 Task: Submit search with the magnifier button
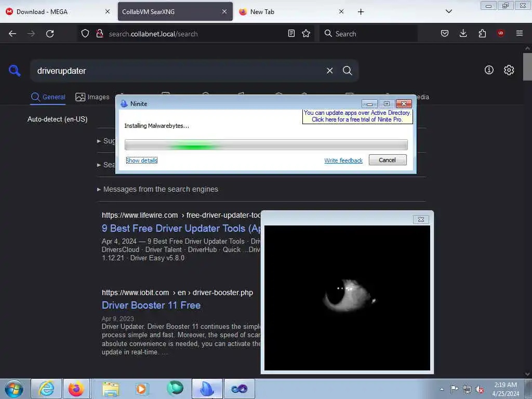[x=347, y=71]
